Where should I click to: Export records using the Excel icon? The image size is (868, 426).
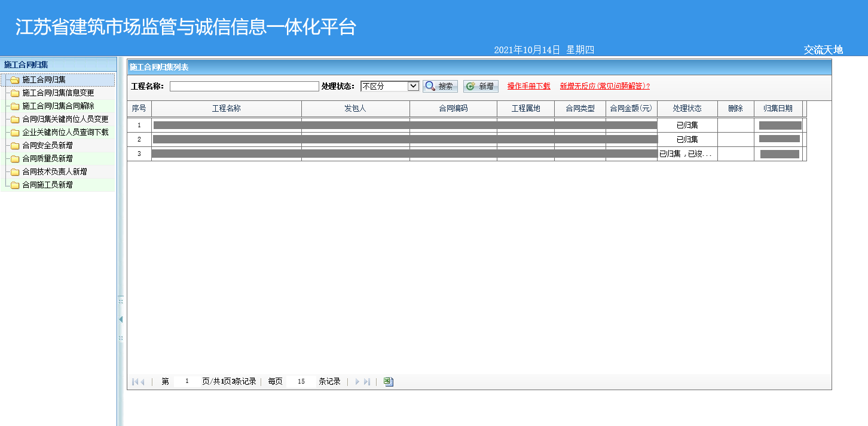click(x=389, y=382)
